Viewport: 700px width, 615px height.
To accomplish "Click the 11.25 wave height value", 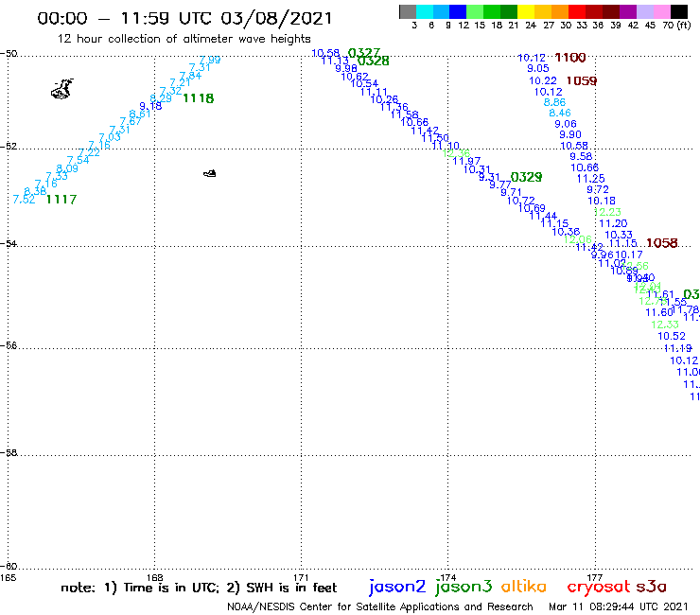I will (590, 179).
